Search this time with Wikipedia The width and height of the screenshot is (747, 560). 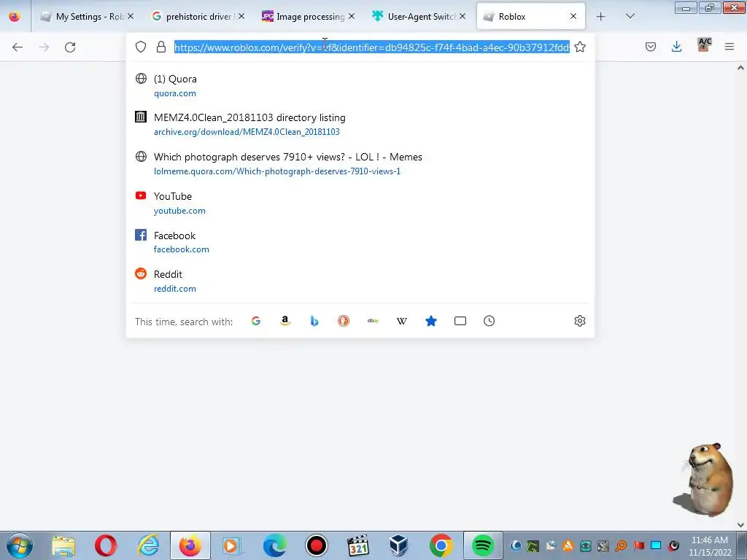coord(402,321)
